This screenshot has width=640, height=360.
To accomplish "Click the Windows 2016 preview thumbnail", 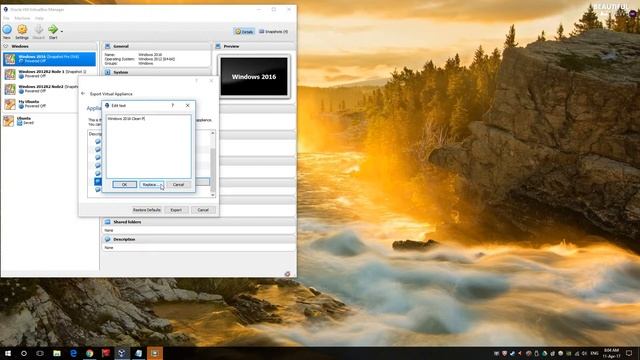I will (x=254, y=76).
